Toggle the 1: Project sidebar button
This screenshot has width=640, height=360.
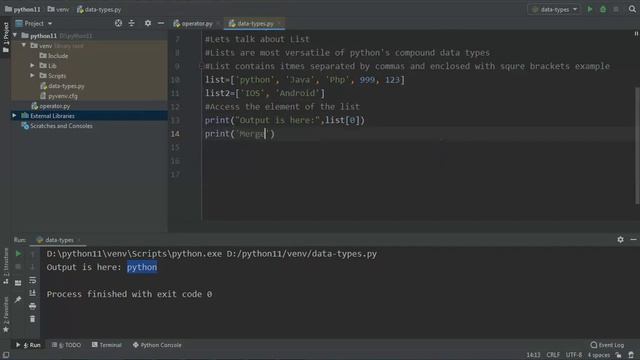tap(6, 38)
